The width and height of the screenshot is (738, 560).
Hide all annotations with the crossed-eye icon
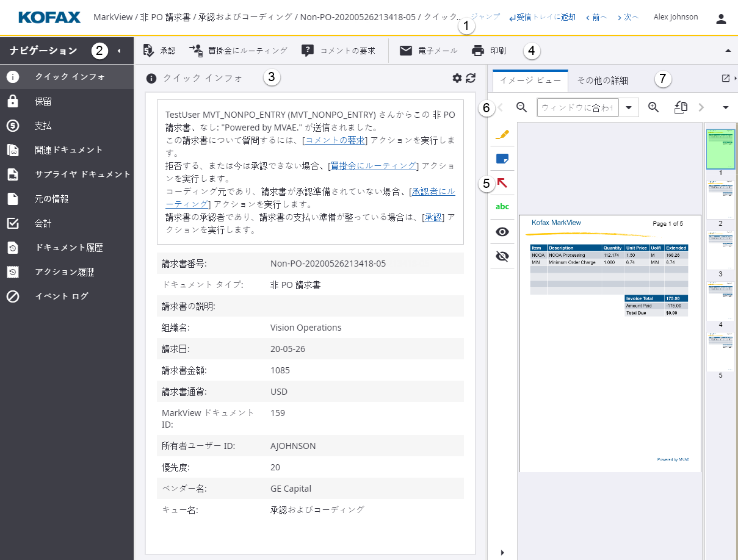[502, 256]
